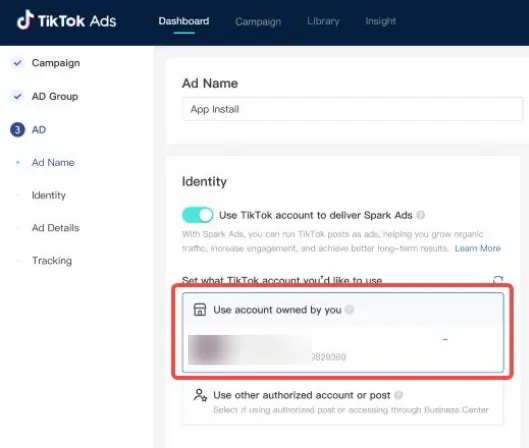Jump to Identity section in sidebar

point(49,195)
